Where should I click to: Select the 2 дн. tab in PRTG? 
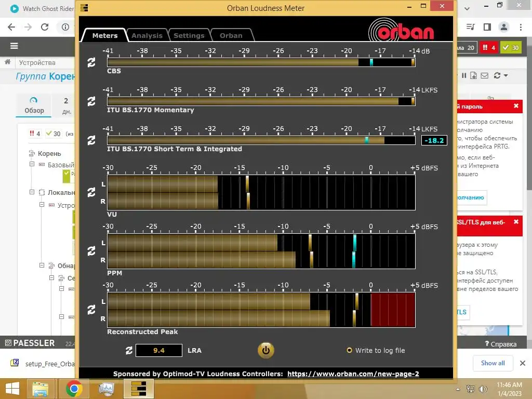pos(66,105)
